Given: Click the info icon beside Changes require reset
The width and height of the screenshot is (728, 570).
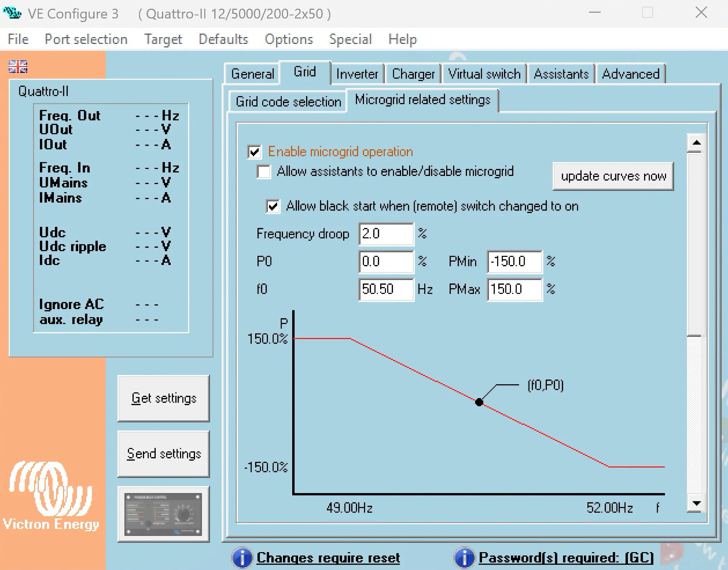Looking at the screenshot, I should click(x=242, y=558).
